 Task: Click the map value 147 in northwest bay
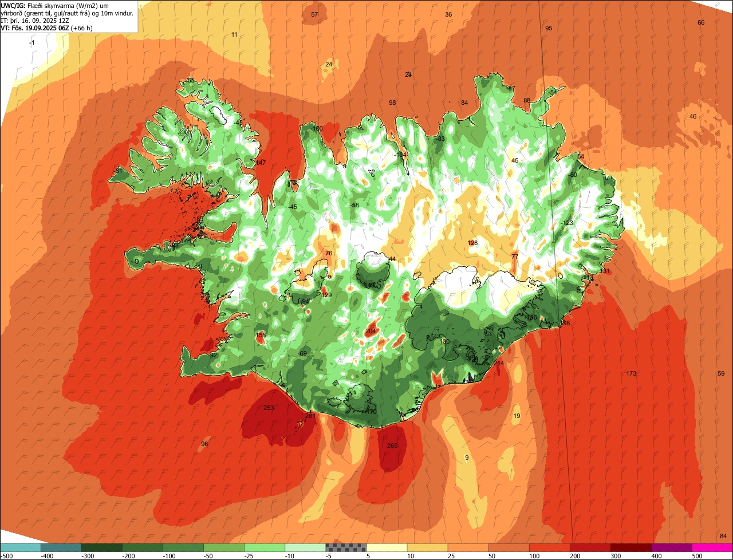(261, 163)
